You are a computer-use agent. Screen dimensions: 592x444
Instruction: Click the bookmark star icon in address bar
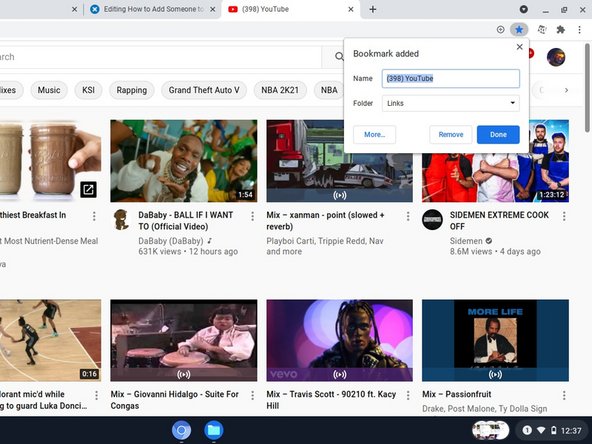519,29
